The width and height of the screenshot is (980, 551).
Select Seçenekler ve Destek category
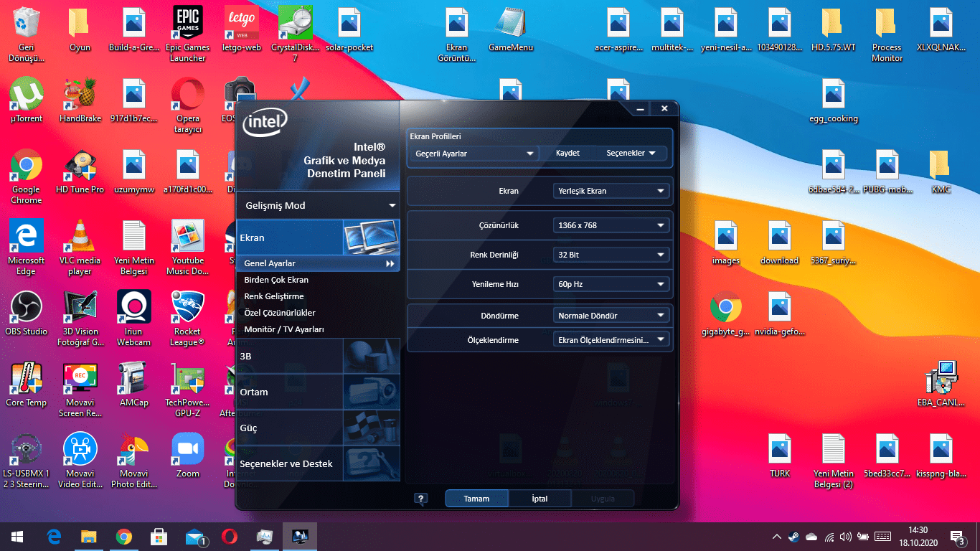pyautogui.click(x=318, y=463)
